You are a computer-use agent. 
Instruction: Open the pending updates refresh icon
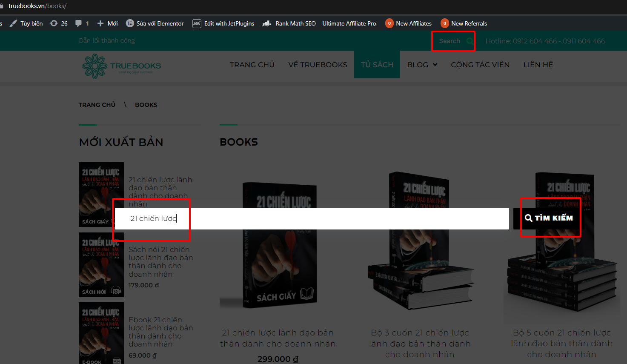(54, 23)
